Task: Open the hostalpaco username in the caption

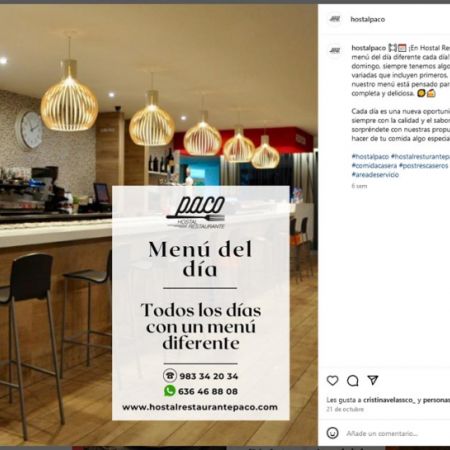Action: coord(368,48)
